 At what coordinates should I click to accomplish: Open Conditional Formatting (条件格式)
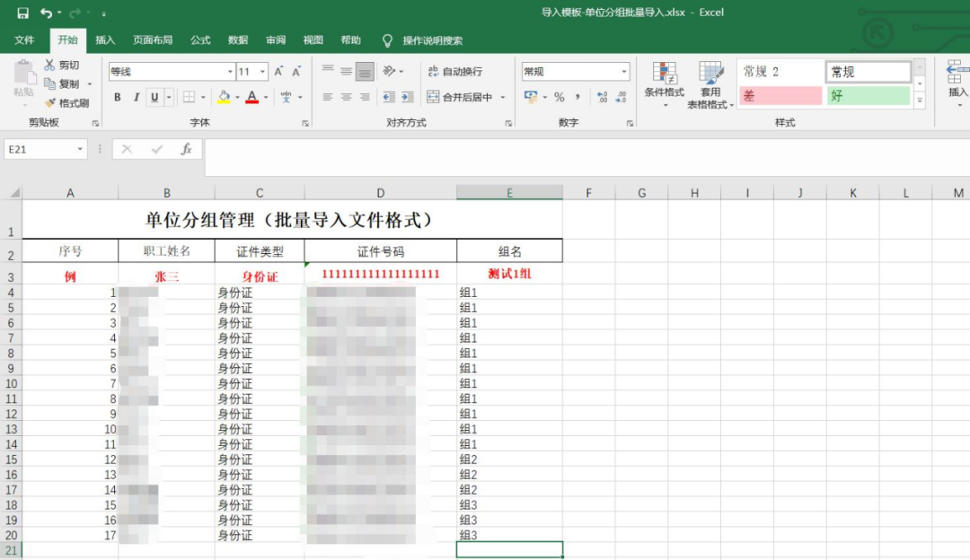pos(665,83)
